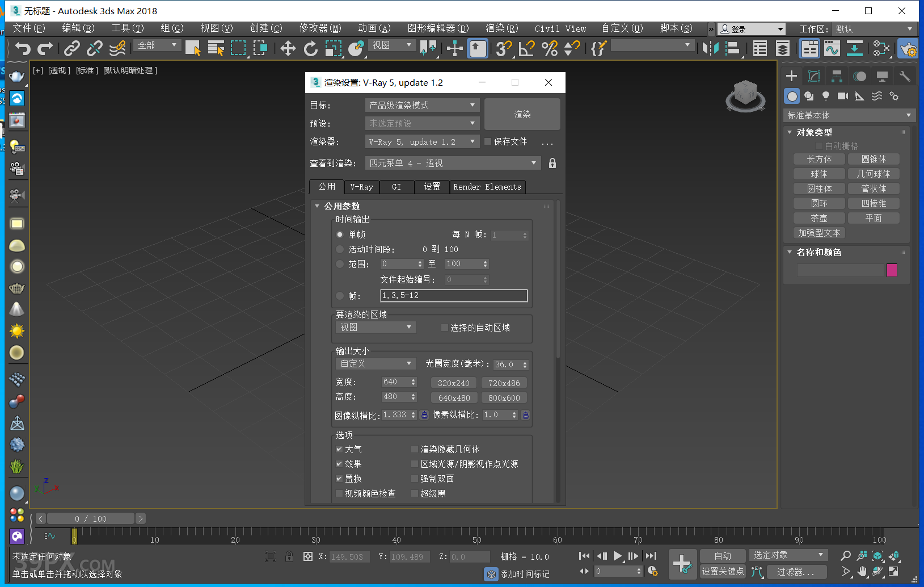Activate the Select and Move tool
Image resolution: width=924 pixels, height=587 pixels.
(288, 49)
